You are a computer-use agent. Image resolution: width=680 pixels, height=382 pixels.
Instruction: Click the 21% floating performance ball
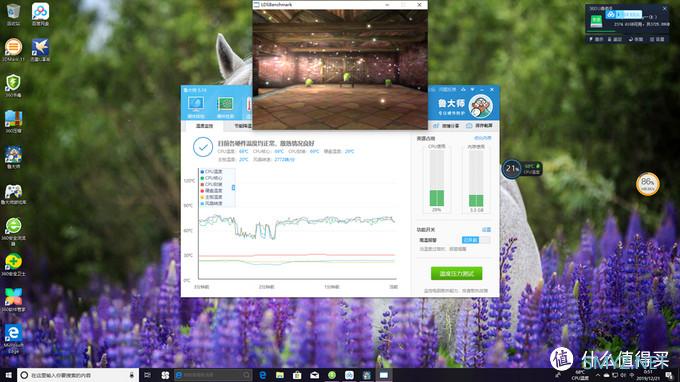[x=511, y=169]
